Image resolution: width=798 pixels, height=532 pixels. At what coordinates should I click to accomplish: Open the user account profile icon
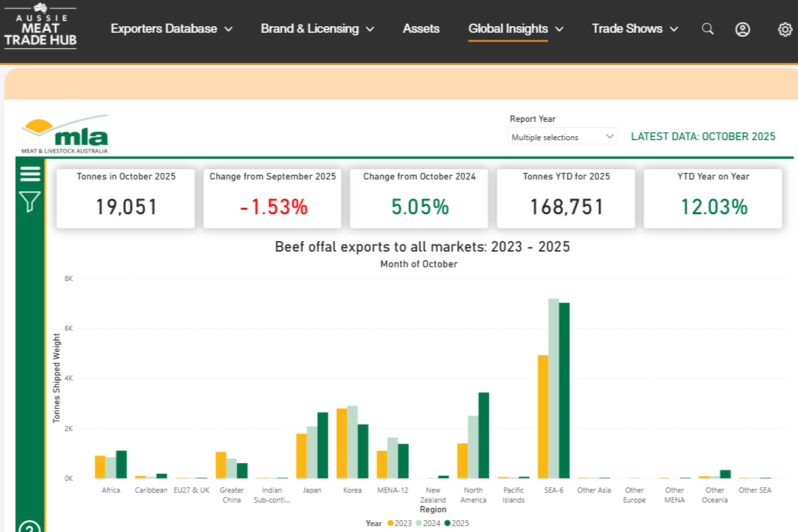pyautogui.click(x=742, y=29)
